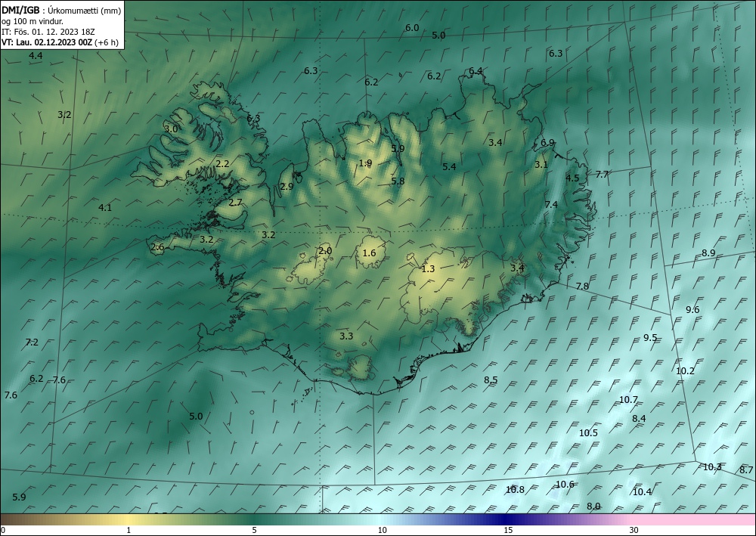Click the 8.0 value near the bottom

pos(593,507)
